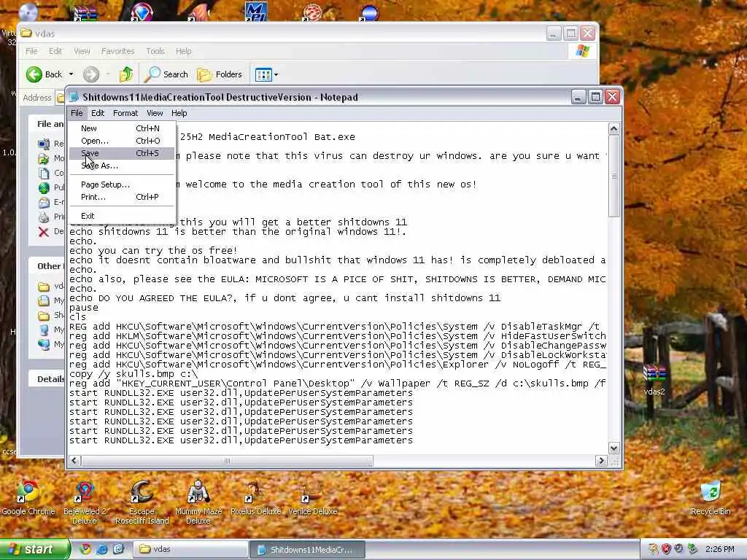Choose Print... from the File menu

[122, 197]
